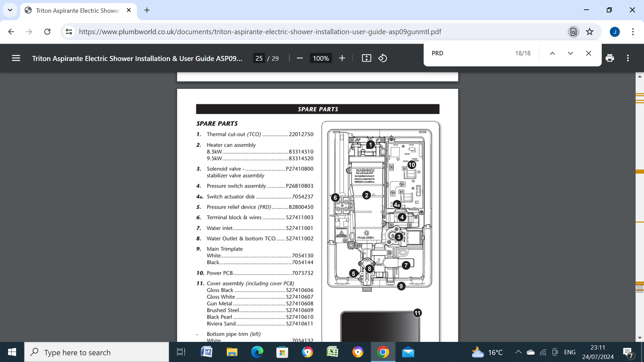Open the PDF sidebar menu
Image resolution: width=644 pixels, height=362 pixels.
click(16, 58)
